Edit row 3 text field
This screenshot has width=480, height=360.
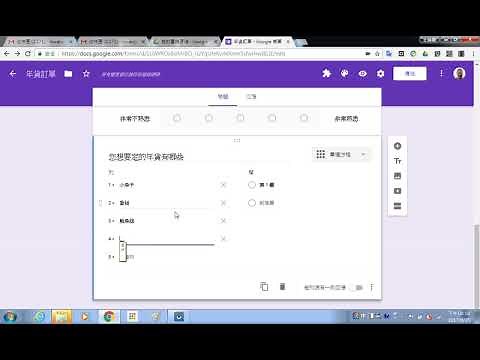167,221
